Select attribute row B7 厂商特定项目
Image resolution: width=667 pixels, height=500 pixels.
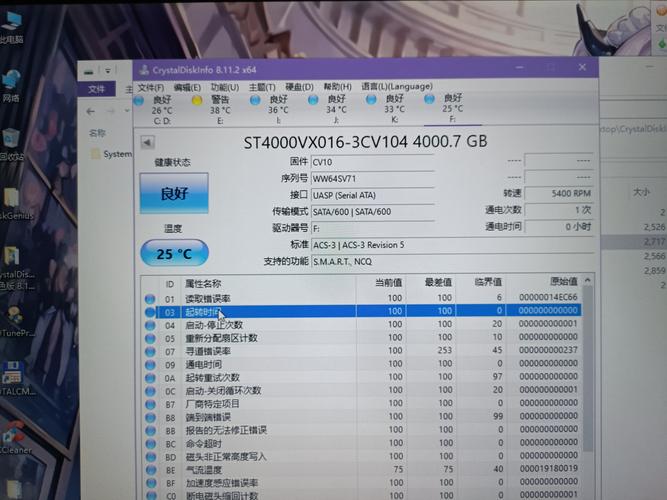click(362, 404)
